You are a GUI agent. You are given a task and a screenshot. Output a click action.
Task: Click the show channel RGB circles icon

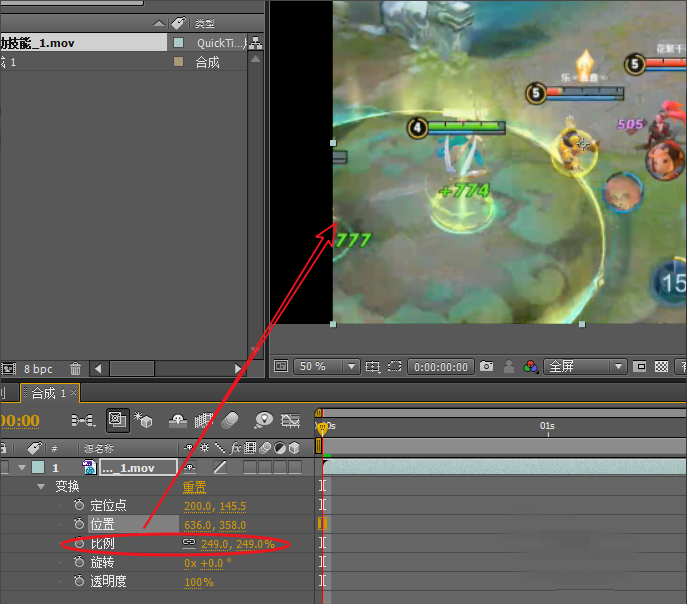pyautogui.click(x=531, y=367)
